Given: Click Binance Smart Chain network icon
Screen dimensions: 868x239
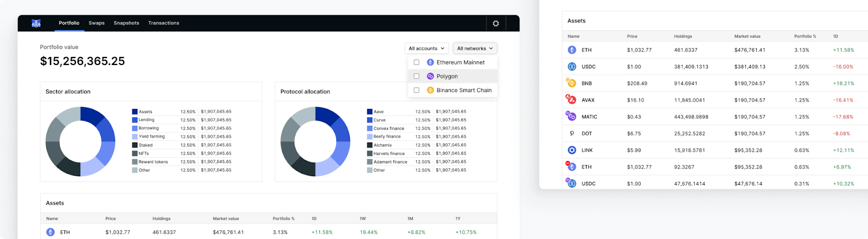Looking at the screenshot, I should pos(430,91).
